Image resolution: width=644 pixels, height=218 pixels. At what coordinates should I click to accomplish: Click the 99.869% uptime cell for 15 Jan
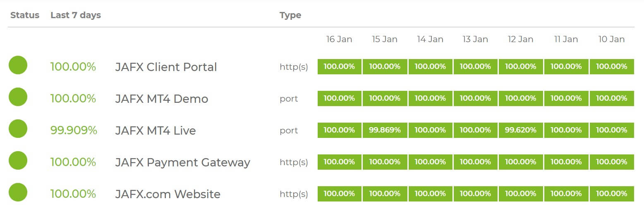[x=385, y=130]
